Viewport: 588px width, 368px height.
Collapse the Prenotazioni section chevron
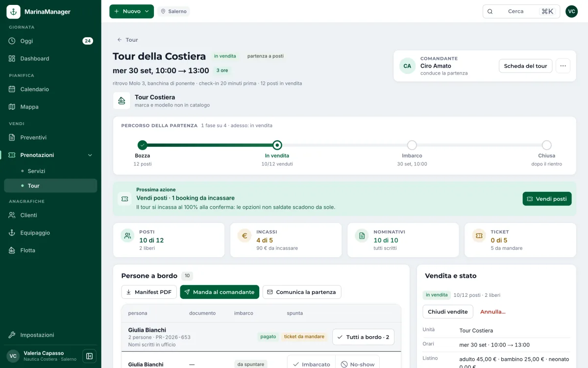point(90,155)
